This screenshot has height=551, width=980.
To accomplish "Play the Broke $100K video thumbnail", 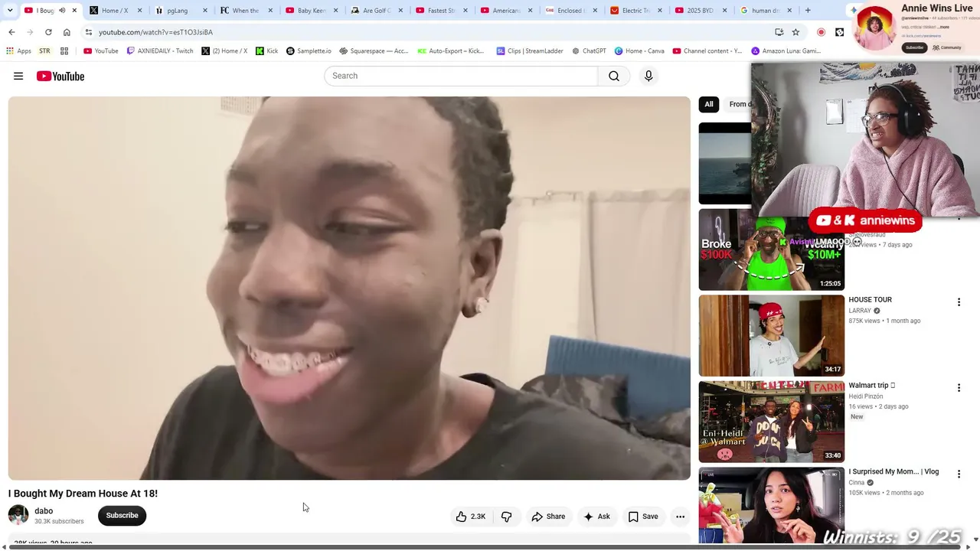I will 771,249.
